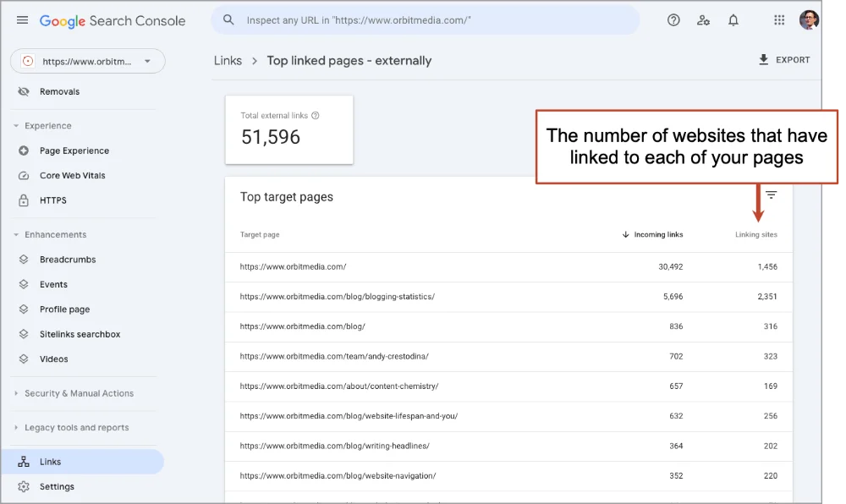Click the Page Experience plus icon
This screenshot has height=504, width=846.
pyautogui.click(x=24, y=151)
